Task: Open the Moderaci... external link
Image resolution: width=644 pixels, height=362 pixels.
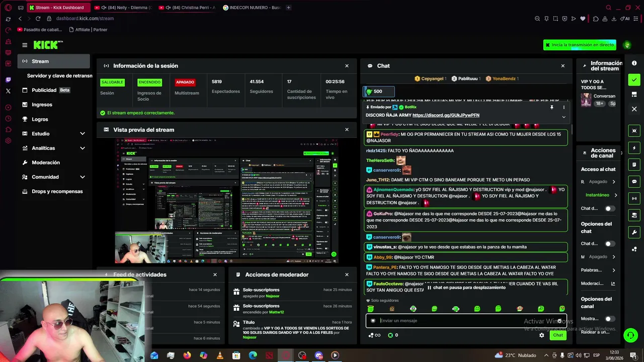Action: point(613,284)
